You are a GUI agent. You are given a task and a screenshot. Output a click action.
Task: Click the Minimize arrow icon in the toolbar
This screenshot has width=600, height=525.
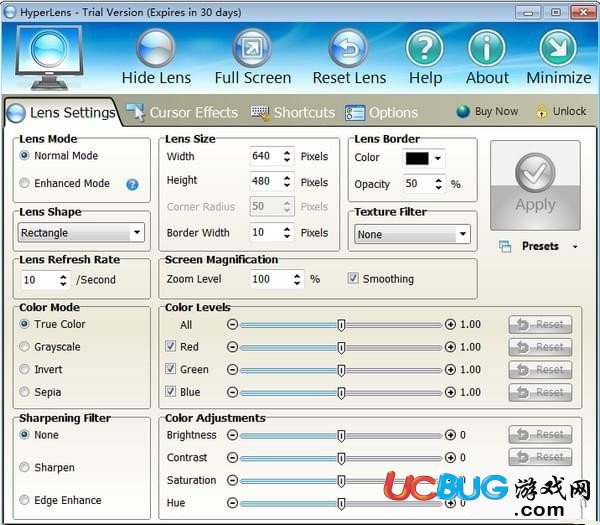[x=558, y=48]
